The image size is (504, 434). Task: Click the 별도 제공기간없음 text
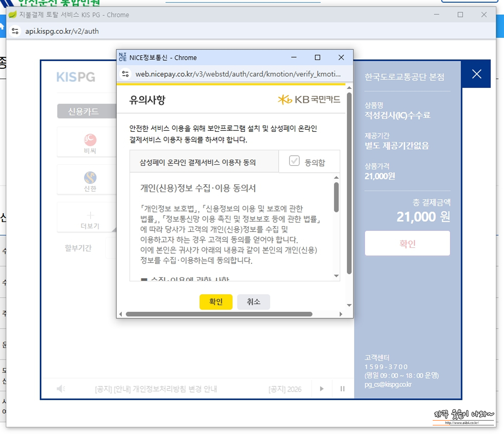tap(397, 146)
